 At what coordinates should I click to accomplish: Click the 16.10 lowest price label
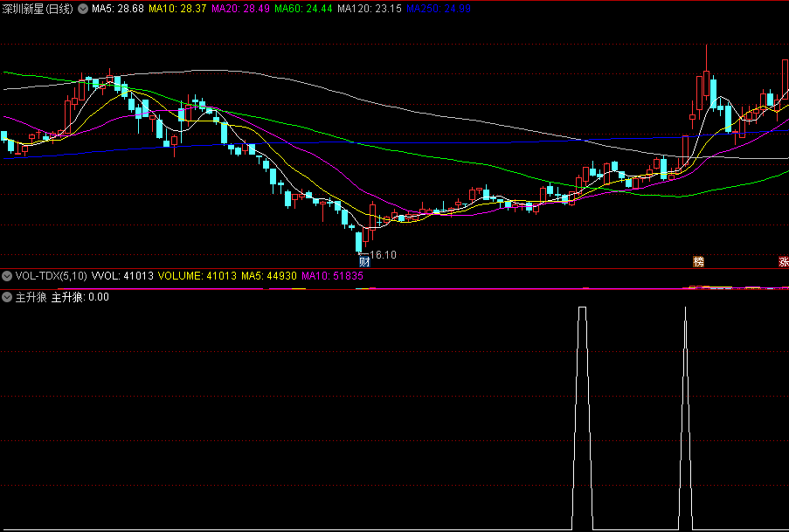coord(383,255)
